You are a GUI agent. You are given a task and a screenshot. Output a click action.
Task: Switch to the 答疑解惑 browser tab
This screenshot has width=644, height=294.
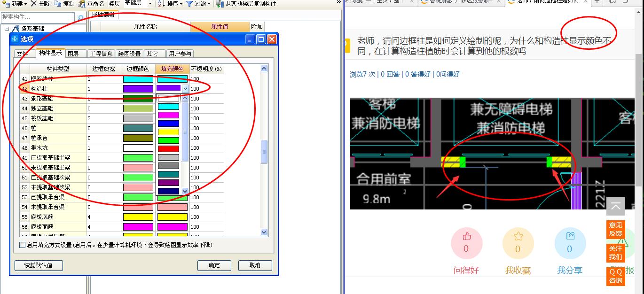(460, 2)
